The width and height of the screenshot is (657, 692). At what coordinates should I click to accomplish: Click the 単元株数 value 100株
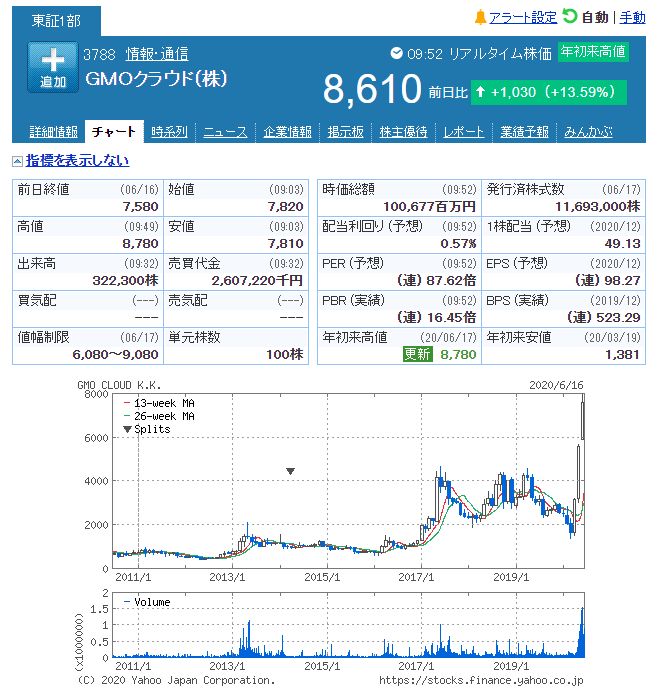(285, 355)
